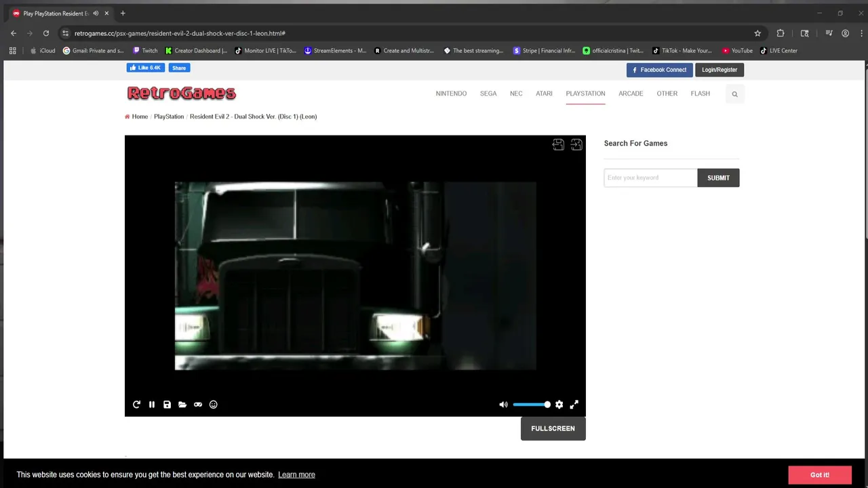Open the cheats smiley icon
This screenshot has height=488, width=868.
213,405
